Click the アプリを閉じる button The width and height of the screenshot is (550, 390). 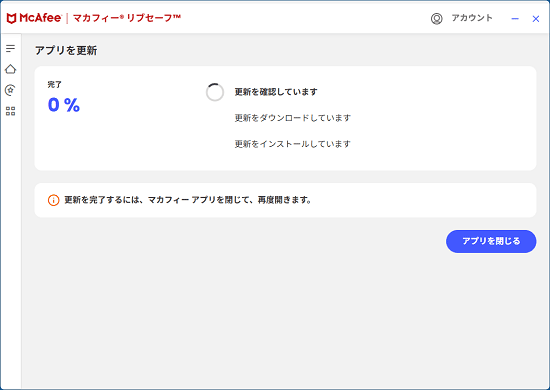pos(491,241)
